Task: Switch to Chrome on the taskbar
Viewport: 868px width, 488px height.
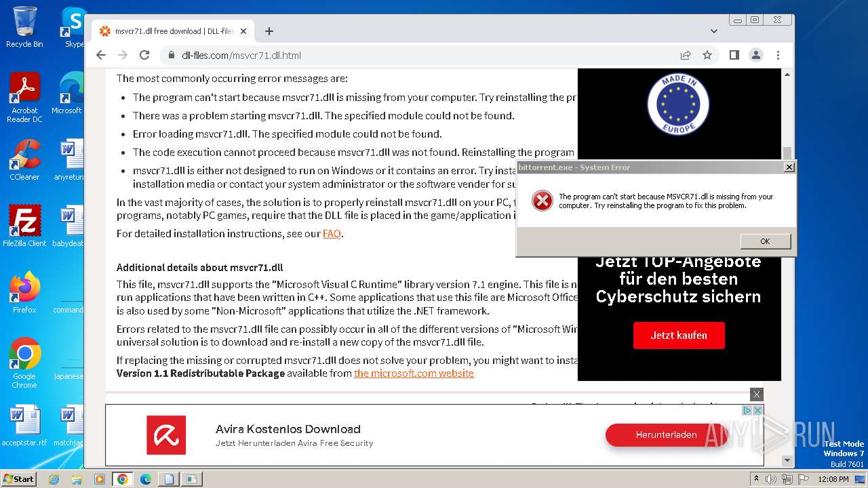Action: (x=123, y=479)
